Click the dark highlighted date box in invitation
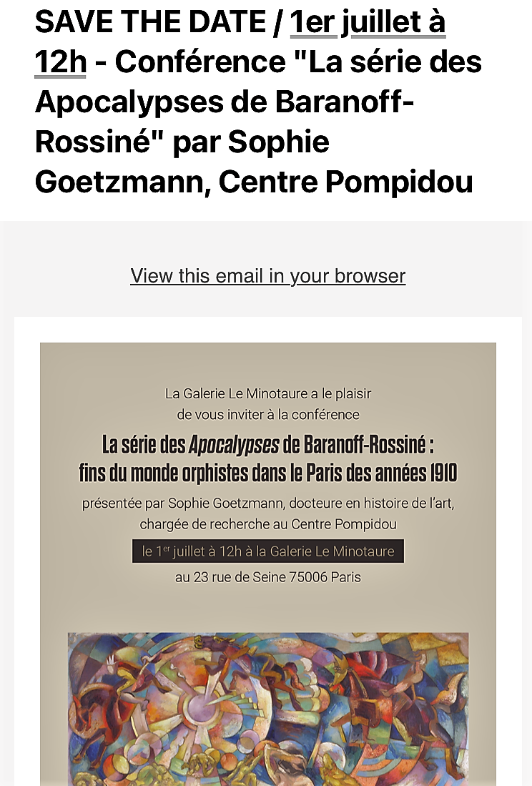 pyautogui.click(x=267, y=551)
